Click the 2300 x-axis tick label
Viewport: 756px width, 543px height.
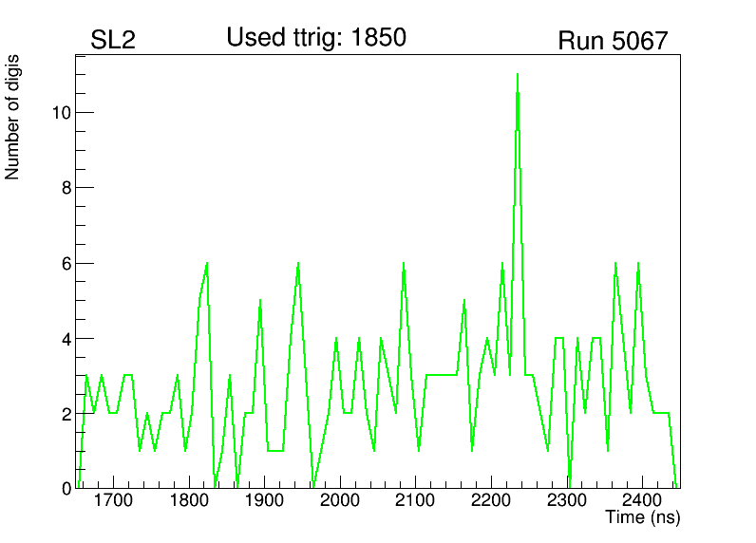click(x=566, y=500)
